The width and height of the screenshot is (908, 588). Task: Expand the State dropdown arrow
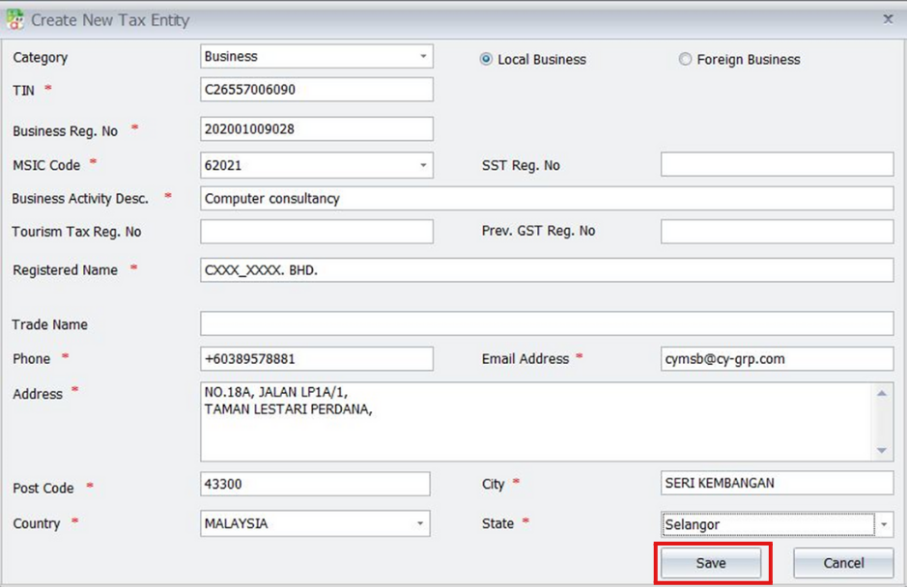(x=884, y=524)
